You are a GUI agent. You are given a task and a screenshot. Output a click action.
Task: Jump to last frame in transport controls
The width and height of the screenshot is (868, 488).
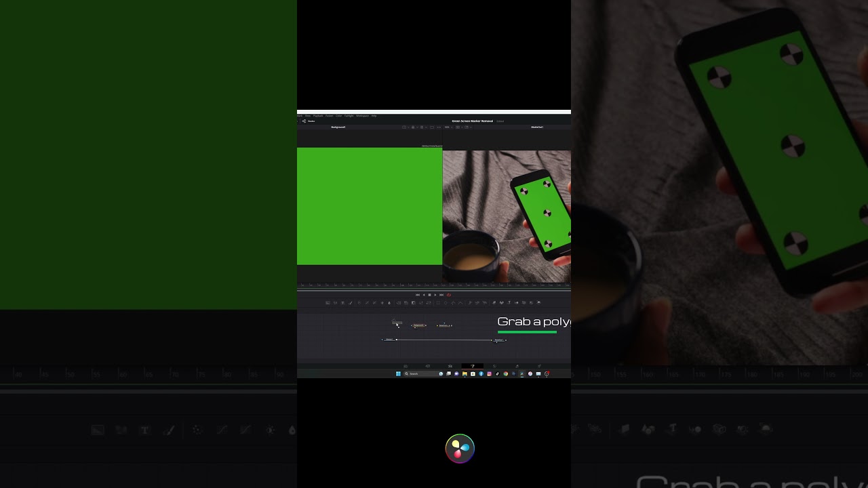coord(441,295)
